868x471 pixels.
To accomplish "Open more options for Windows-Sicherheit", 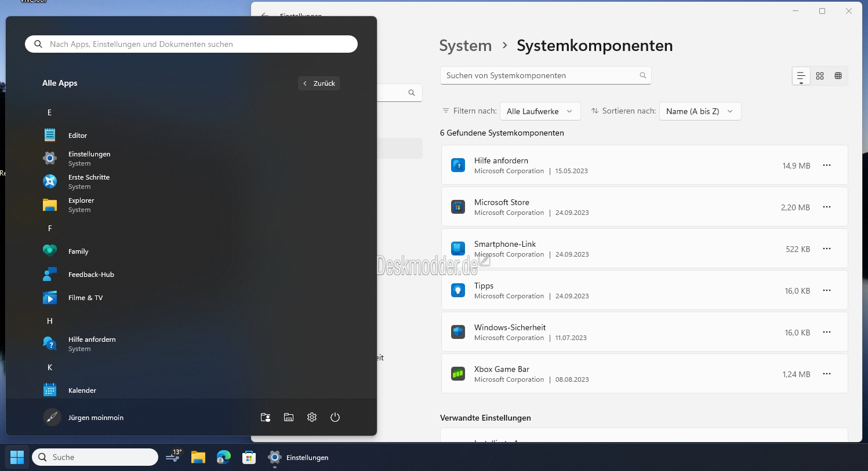I will (827, 332).
